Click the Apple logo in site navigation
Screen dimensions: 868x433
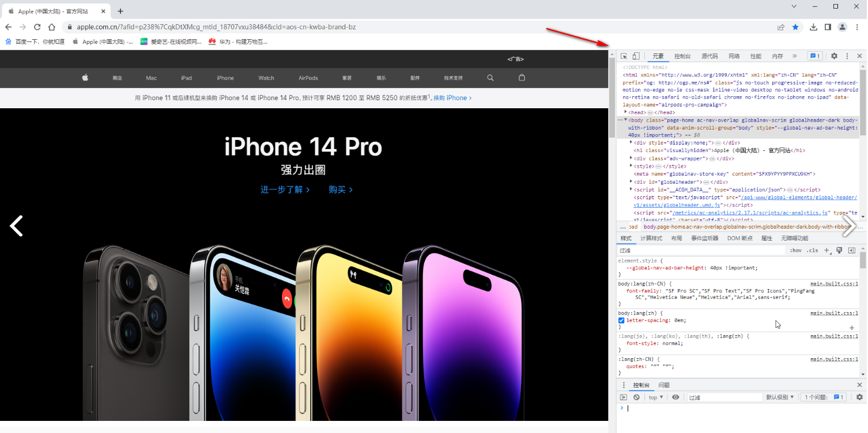pos(85,78)
